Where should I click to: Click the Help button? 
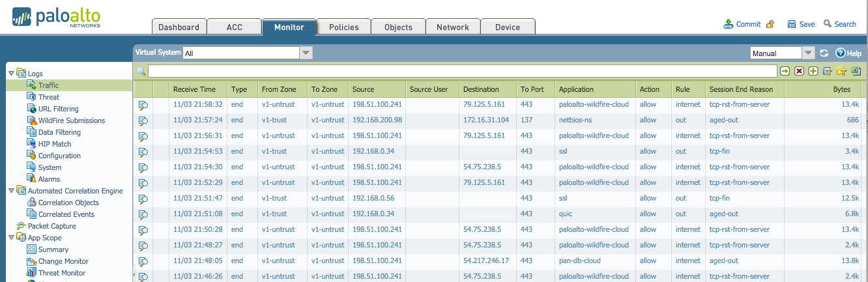tap(849, 53)
